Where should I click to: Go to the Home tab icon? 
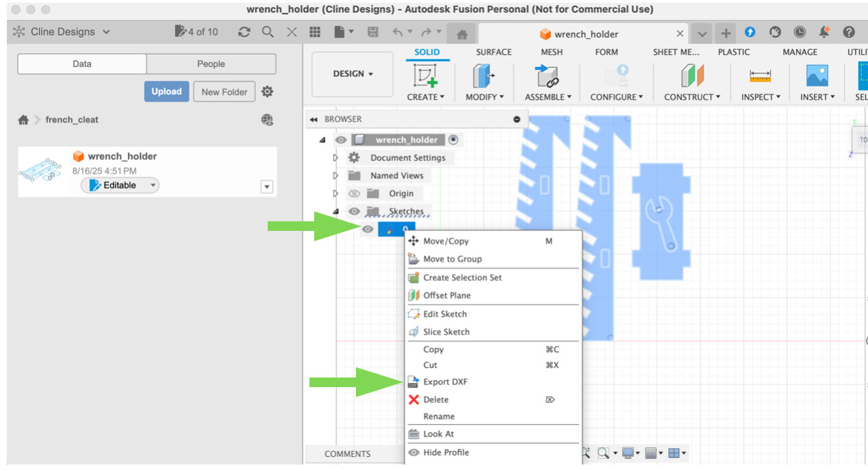click(462, 34)
